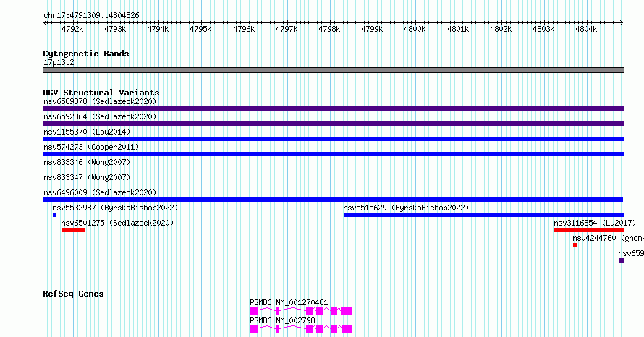644x337 pixels.
Task: Select the small red nsv4244760 marker
Action: click(575, 245)
